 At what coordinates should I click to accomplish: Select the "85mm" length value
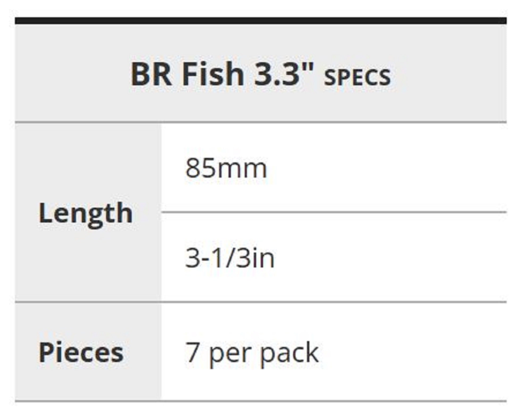pos(226,168)
